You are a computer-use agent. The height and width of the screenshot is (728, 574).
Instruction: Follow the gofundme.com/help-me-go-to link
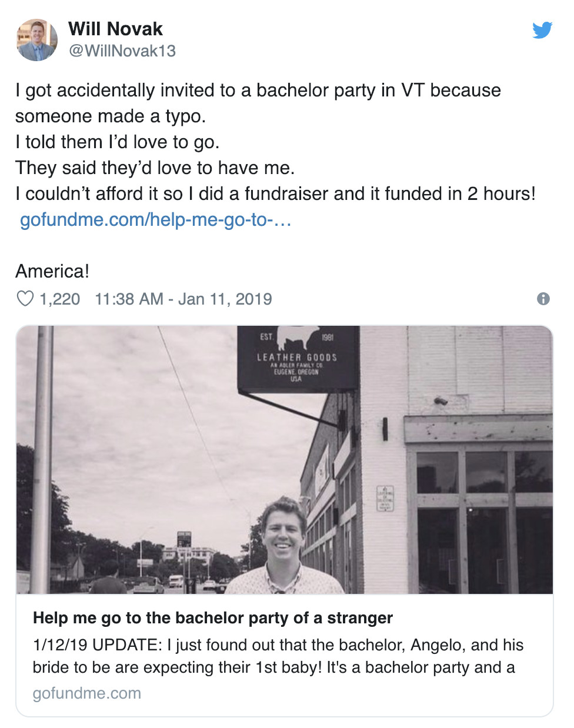(x=156, y=220)
